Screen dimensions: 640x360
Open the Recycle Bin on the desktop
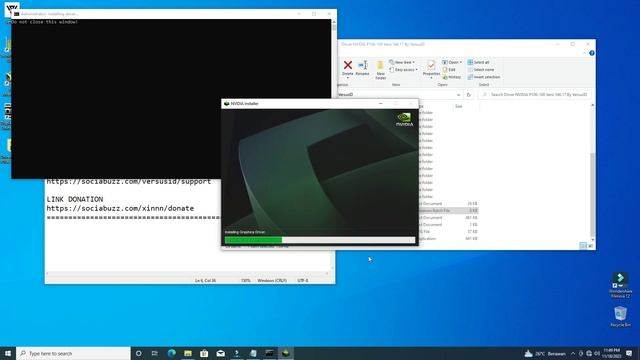(x=620, y=316)
